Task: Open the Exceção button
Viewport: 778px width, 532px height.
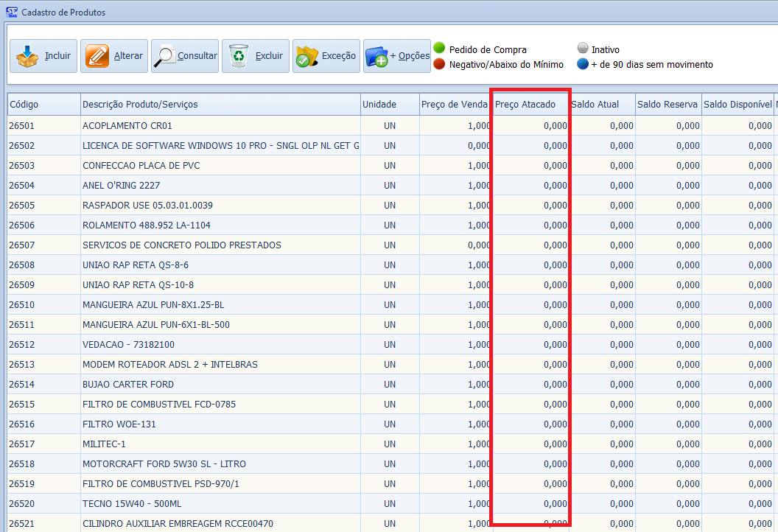Action: 326,56
